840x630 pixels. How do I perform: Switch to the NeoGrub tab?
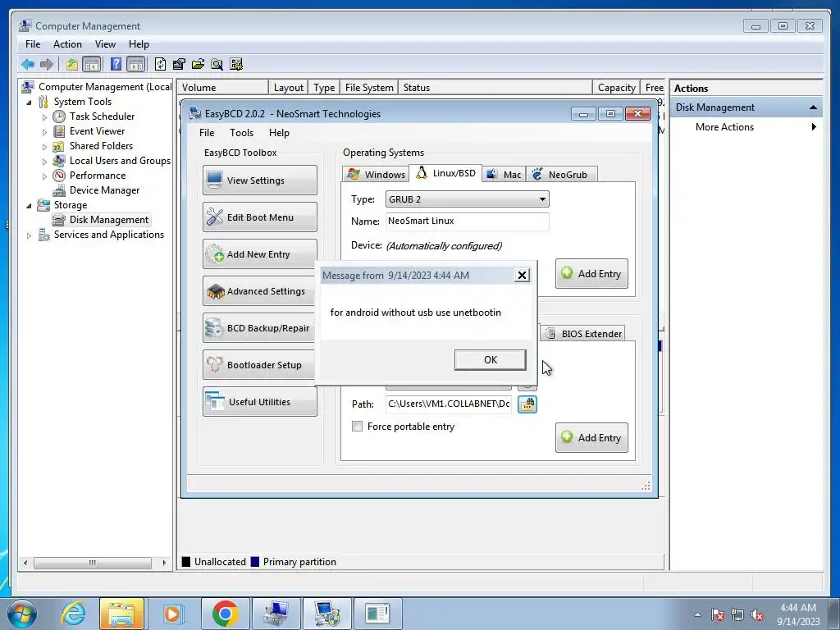(561, 175)
